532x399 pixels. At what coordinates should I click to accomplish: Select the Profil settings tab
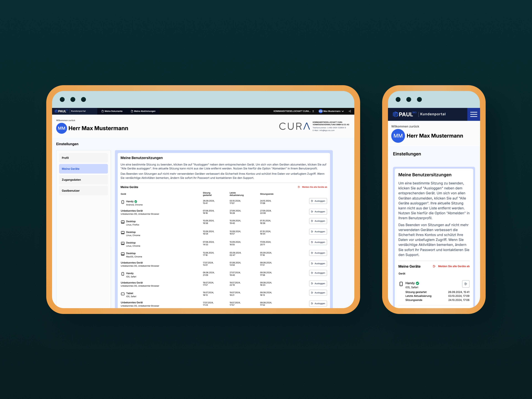point(83,158)
